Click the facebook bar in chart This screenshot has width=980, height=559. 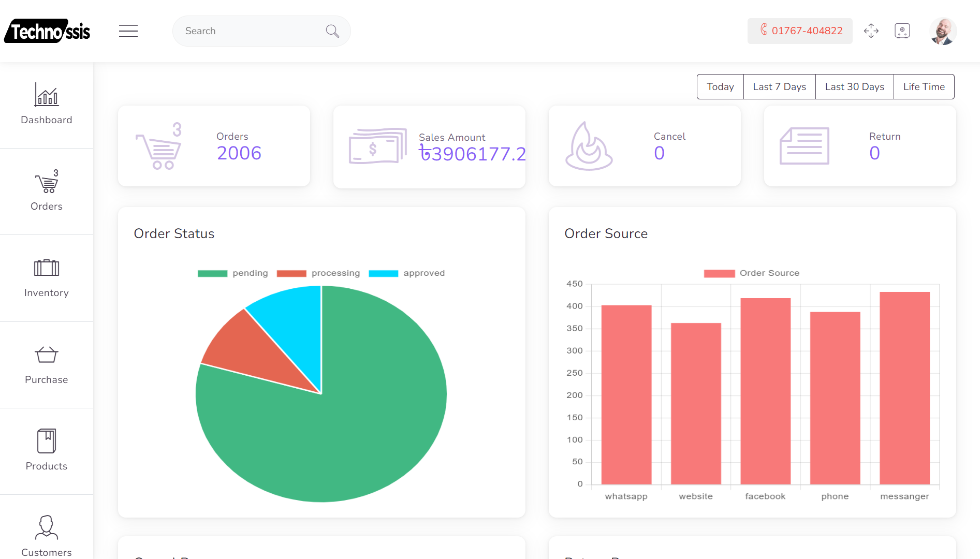[766, 391]
